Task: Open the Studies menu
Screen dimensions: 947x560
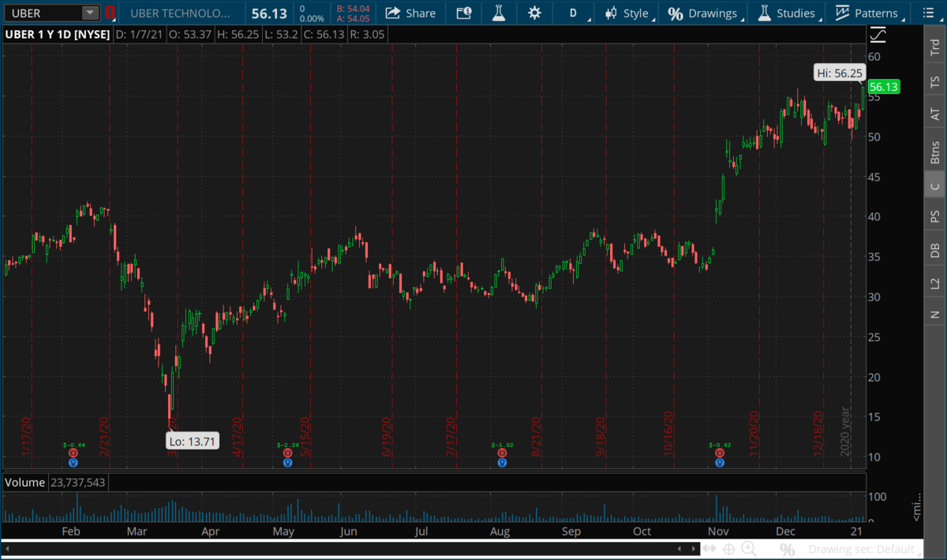Action: 787,13
